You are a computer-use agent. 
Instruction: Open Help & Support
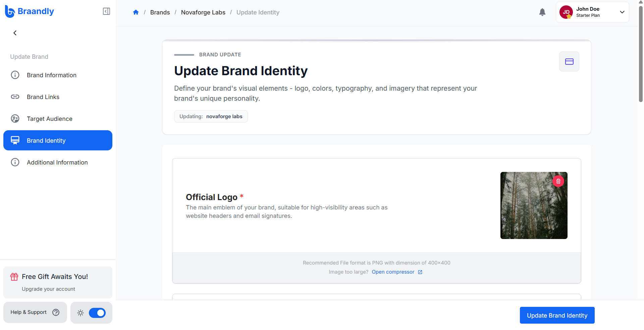(35, 312)
